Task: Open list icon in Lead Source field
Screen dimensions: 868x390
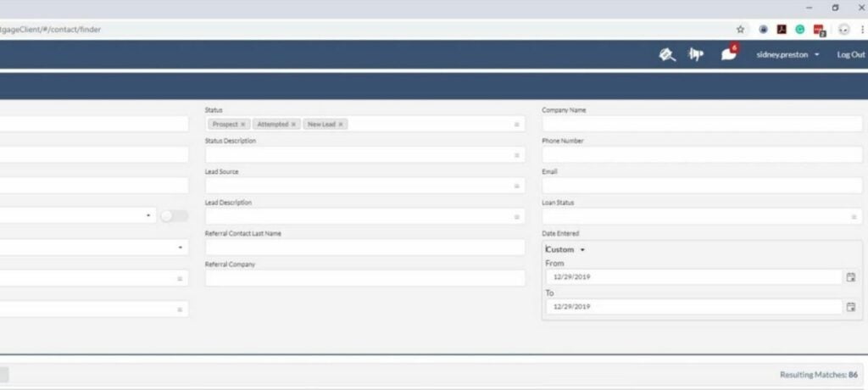Action: (516, 187)
